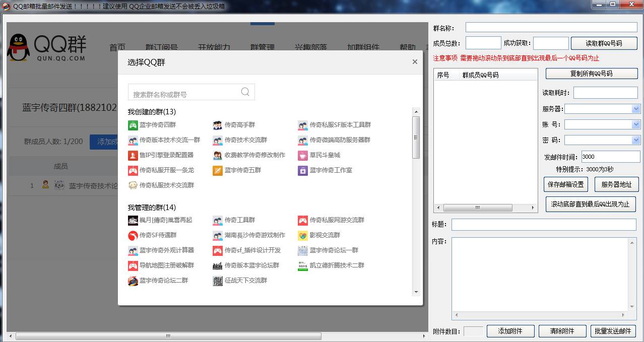Send mail with the 批量发送邮件 button
The height and width of the screenshot is (342, 644).
(613, 331)
